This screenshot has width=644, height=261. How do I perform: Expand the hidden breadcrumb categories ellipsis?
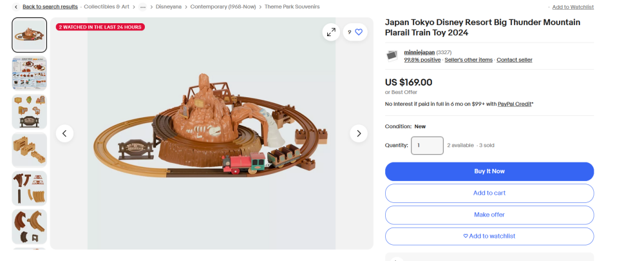(x=142, y=6)
